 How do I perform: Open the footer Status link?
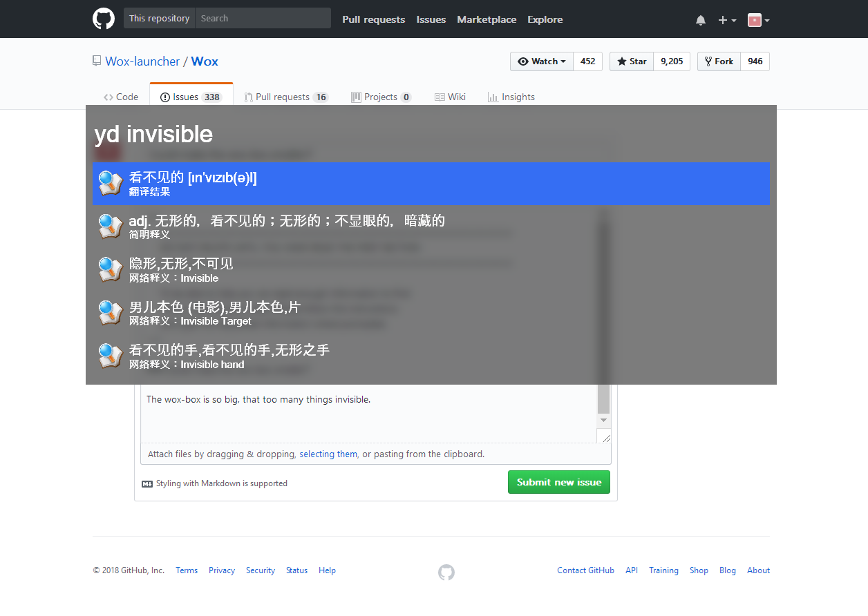pos(297,570)
